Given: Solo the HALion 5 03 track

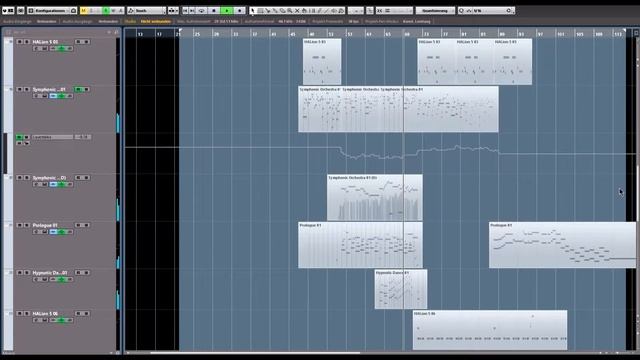Looking at the screenshot, I should pyautogui.click(x=27, y=42).
